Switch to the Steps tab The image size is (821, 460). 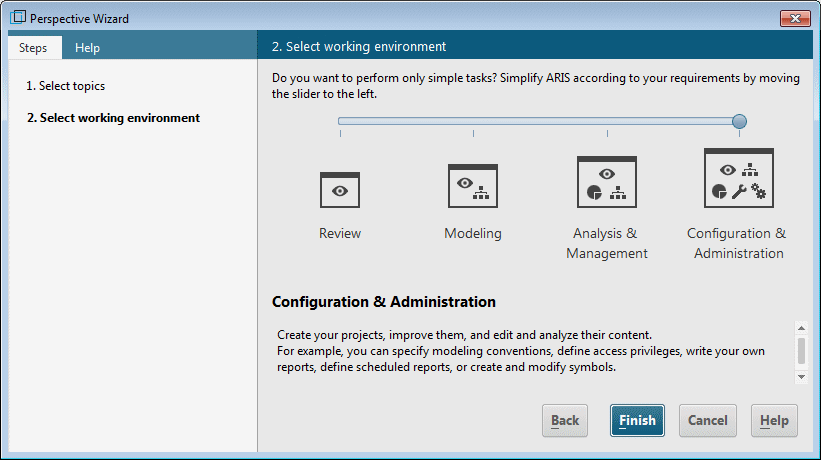coord(33,48)
